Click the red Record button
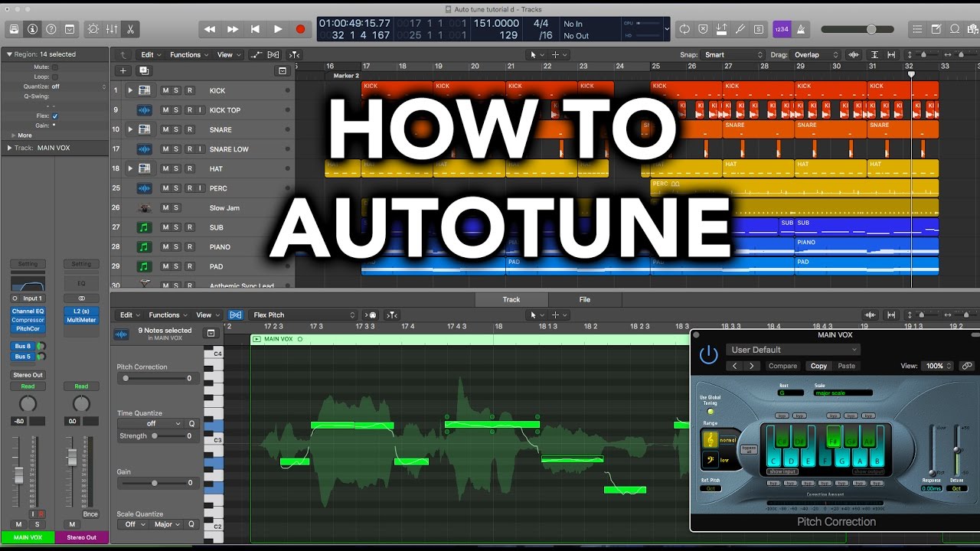This screenshot has width=980, height=551. (x=300, y=29)
